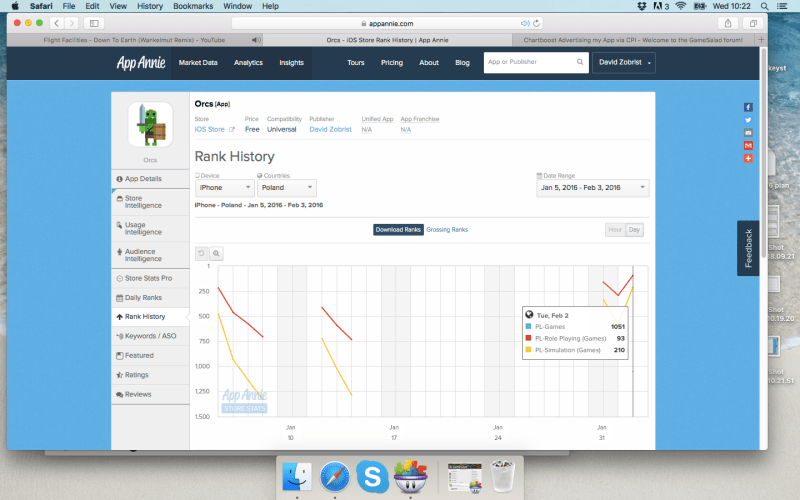Select Orcs iOS Store Rank History tab

[387, 40]
